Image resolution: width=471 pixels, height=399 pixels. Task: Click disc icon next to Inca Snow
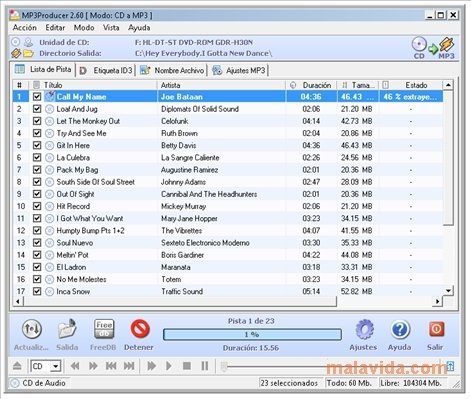coord(49,292)
